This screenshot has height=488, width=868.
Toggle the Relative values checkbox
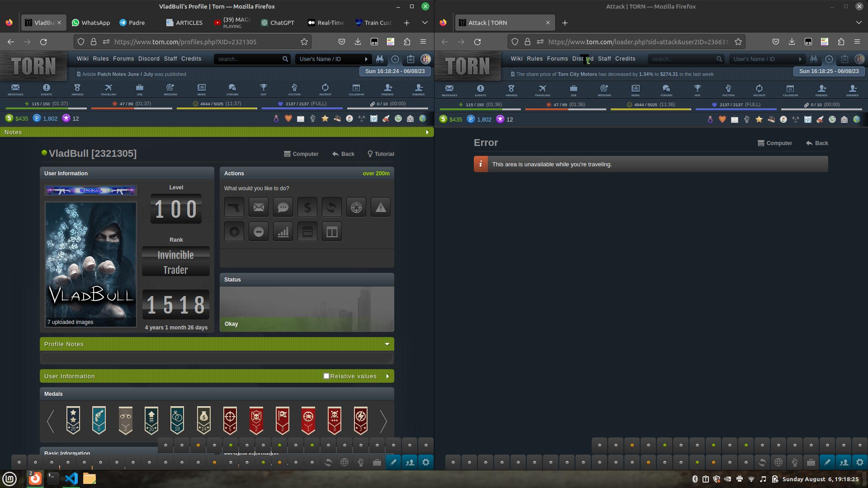click(326, 376)
